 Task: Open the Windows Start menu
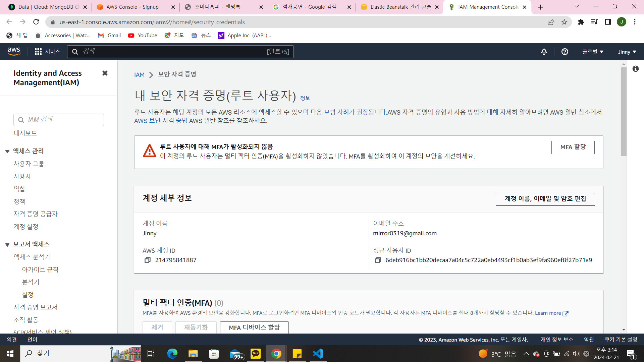[10, 354]
